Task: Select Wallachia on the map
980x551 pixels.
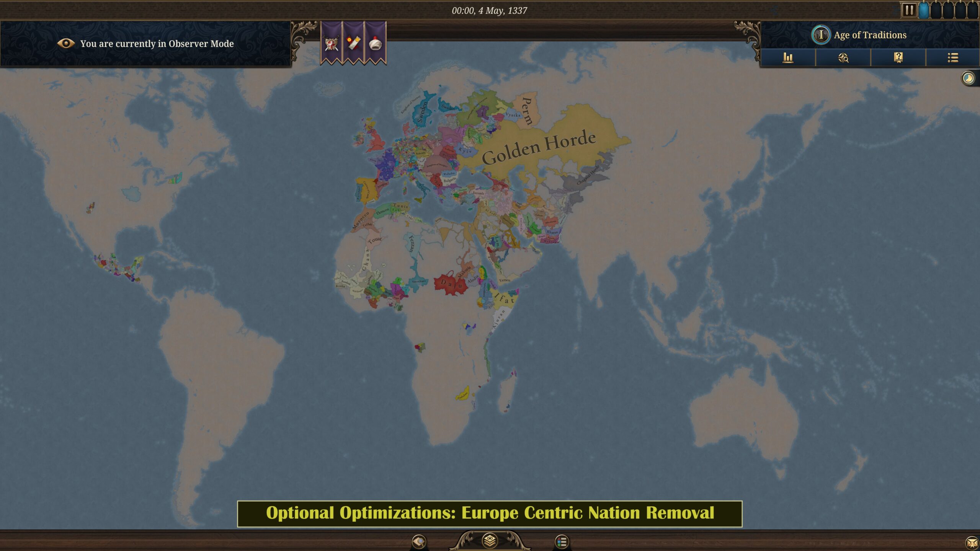Action: pos(449,173)
